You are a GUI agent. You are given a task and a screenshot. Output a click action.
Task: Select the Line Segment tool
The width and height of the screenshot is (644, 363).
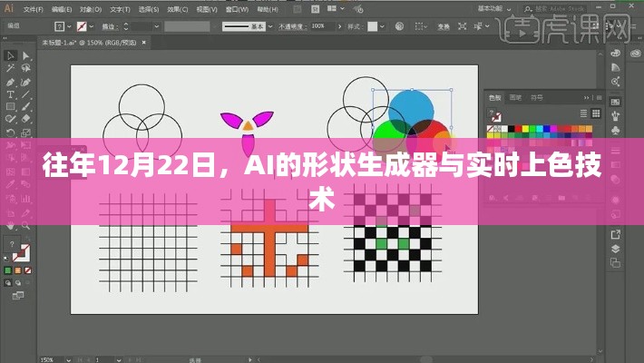(x=25, y=94)
